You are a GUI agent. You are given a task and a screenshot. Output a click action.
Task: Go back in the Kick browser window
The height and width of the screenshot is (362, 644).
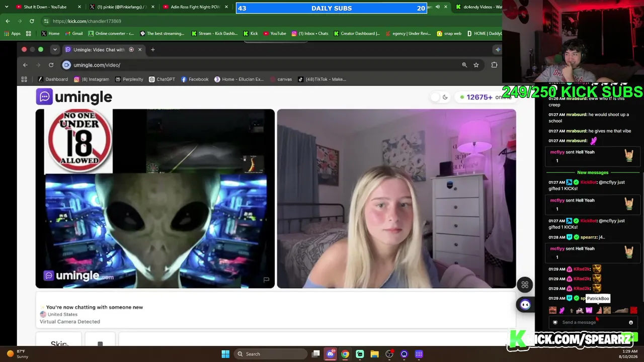[x=8, y=21]
